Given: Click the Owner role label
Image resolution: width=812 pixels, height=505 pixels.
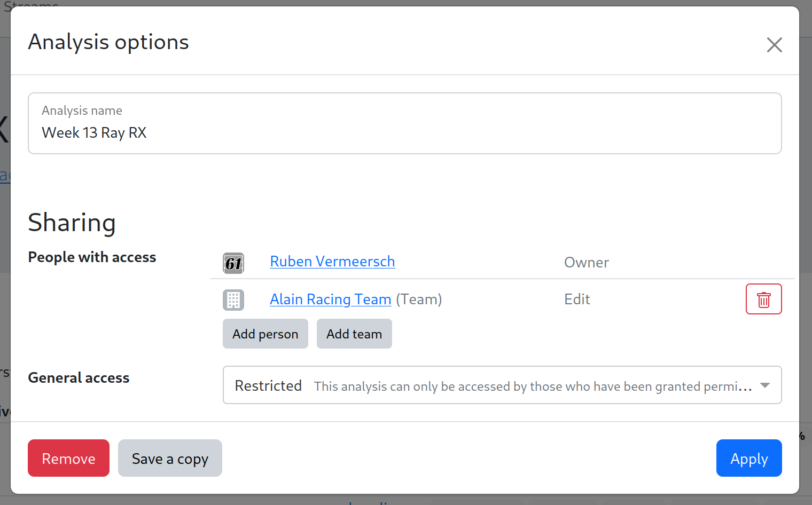Looking at the screenshot, I should pyautogui.click(x=586, y=263).
